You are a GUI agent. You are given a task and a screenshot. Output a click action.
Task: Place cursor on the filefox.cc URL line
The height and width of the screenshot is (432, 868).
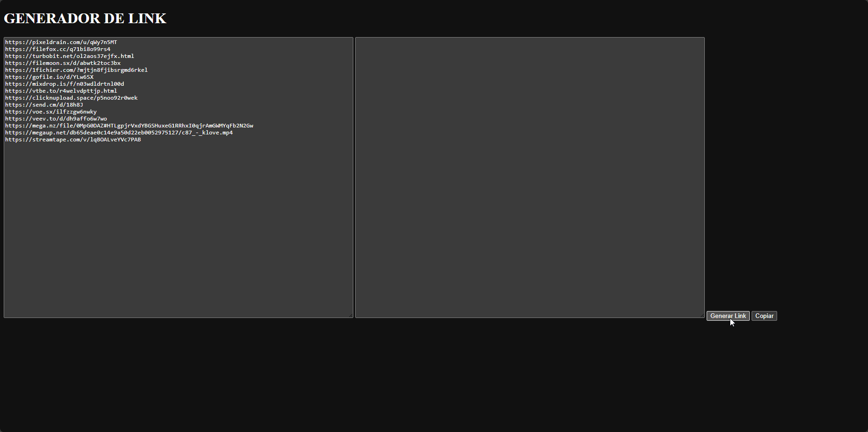[57, 49]
